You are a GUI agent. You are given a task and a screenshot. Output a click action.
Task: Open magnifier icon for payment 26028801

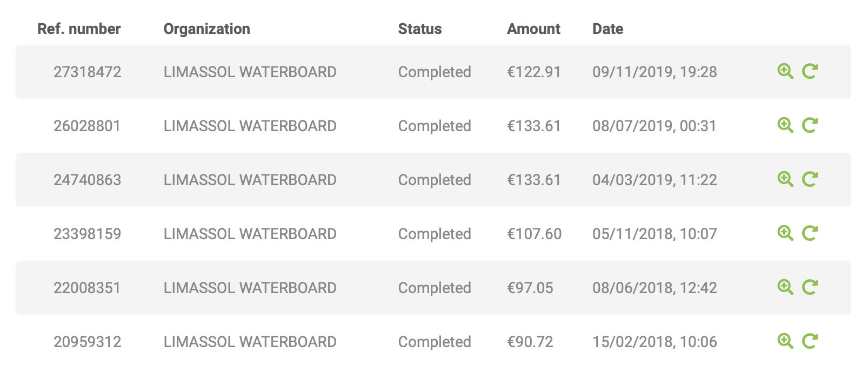click(x=785, y=125)
